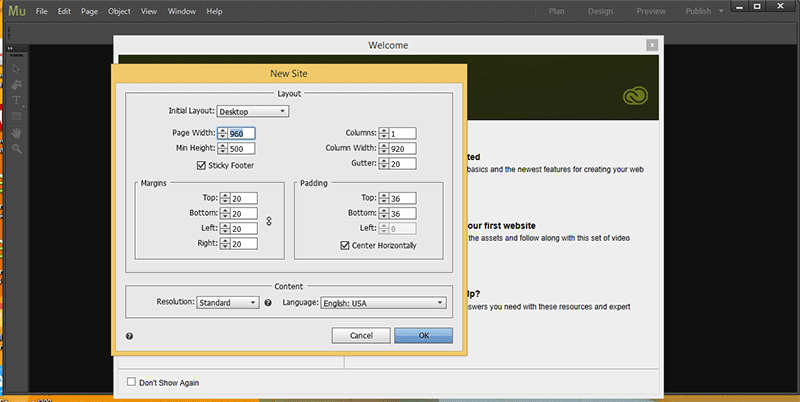The height and width of the screenshot is (402, 800).
Task: Open the Language dropdown
Action: coord(383,303)
